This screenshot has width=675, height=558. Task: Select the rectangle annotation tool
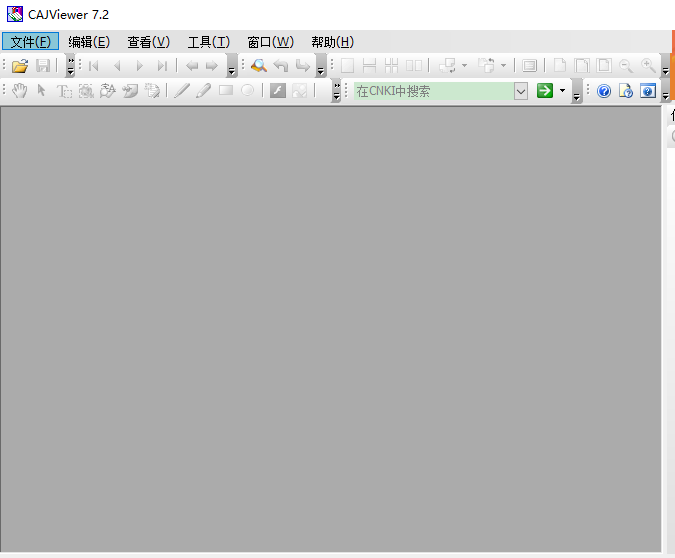coord(226,90)
